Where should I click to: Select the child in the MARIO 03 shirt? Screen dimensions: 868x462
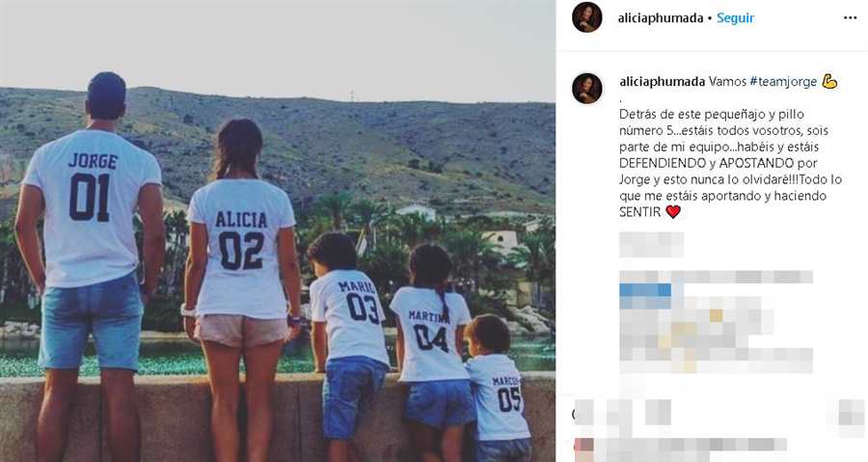[x=349, y=343]
